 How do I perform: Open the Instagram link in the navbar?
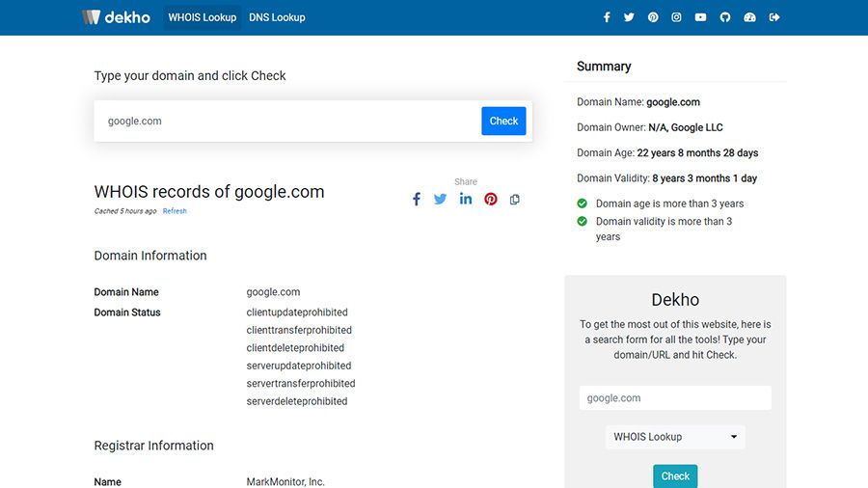coord(677,17)
